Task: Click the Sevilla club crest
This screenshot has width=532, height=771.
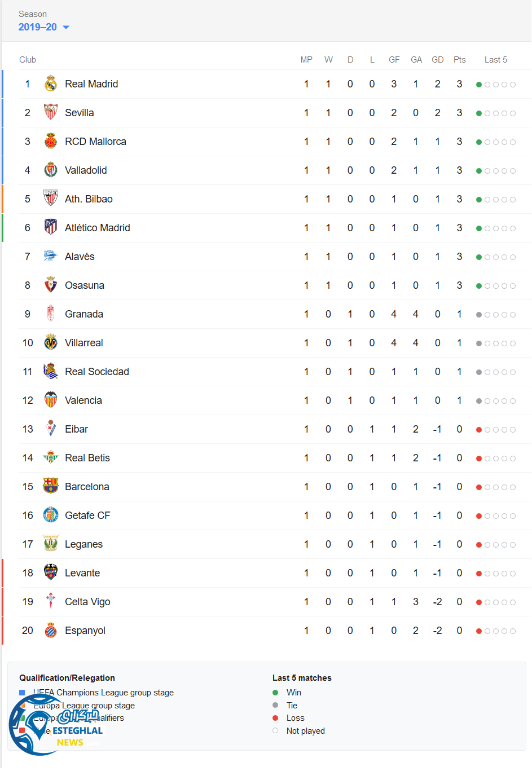Action: coord(51,113)
